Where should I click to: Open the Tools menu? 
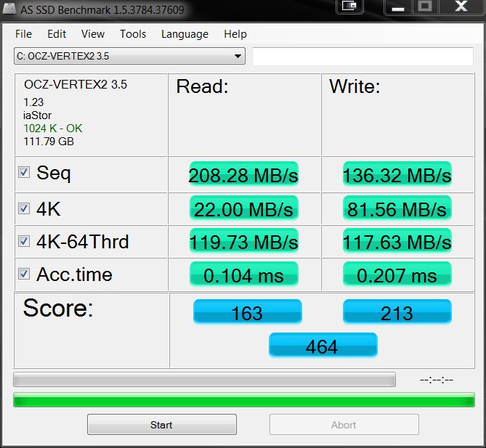tap(133, 34)
